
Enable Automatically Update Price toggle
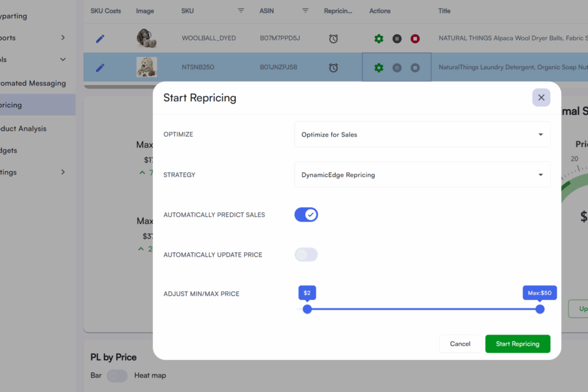pos(306,255)
